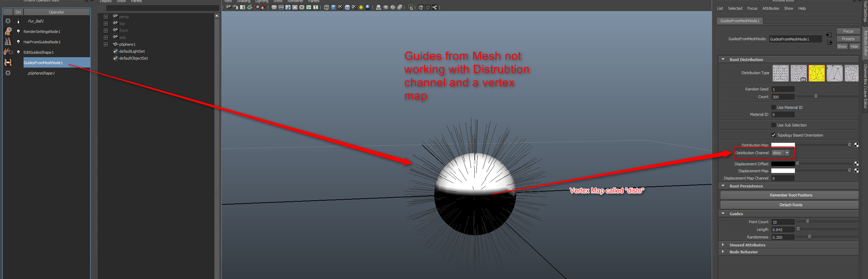This screenshot has height=279, width=868.
Task: Open the Distribution Channel dropdown
Action: tap(787, 153)
